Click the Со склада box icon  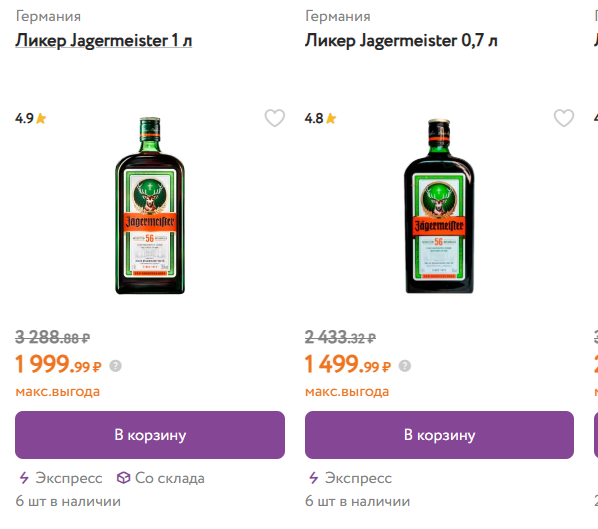(x=123, y=478)
